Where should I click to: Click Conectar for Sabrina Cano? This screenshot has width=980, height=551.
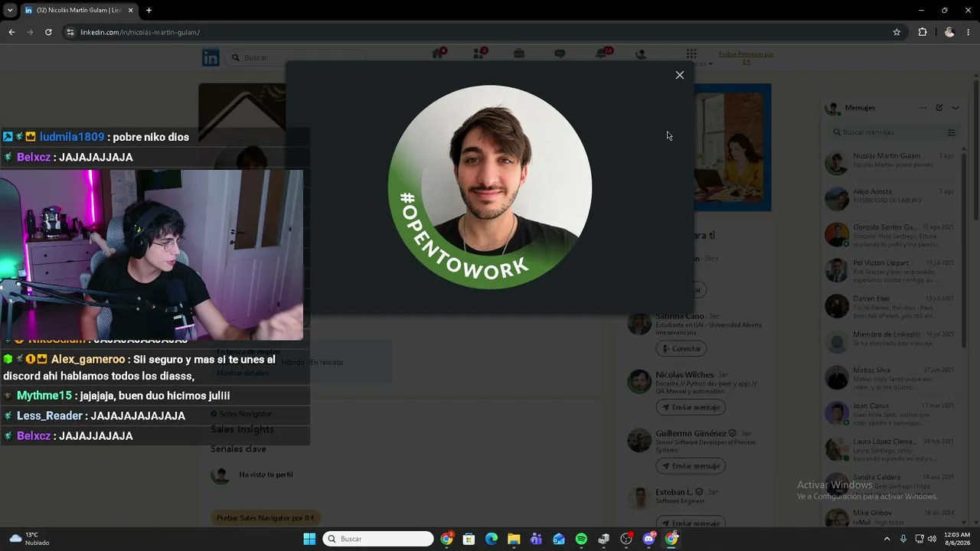pos(681,348)
